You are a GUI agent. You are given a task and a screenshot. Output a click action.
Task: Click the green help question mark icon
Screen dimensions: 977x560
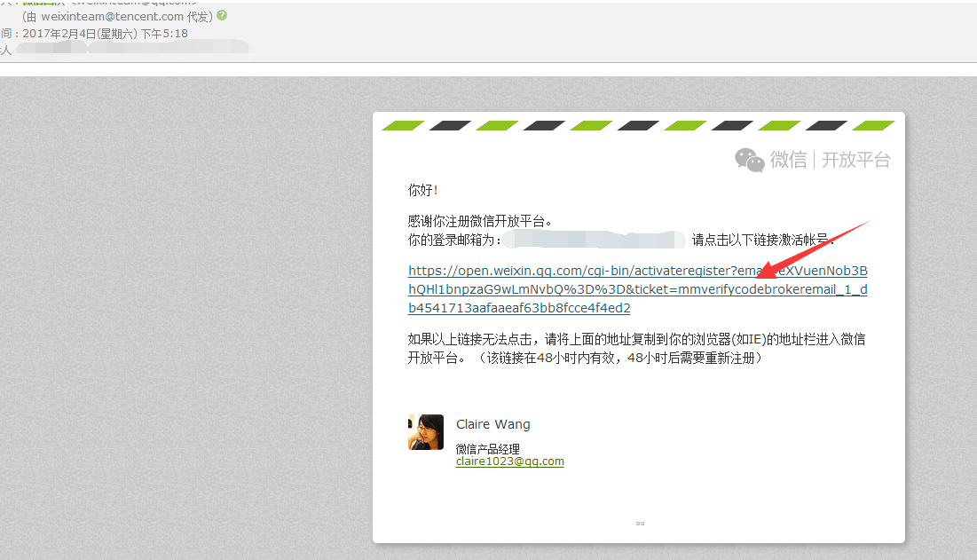coord(222,16)
